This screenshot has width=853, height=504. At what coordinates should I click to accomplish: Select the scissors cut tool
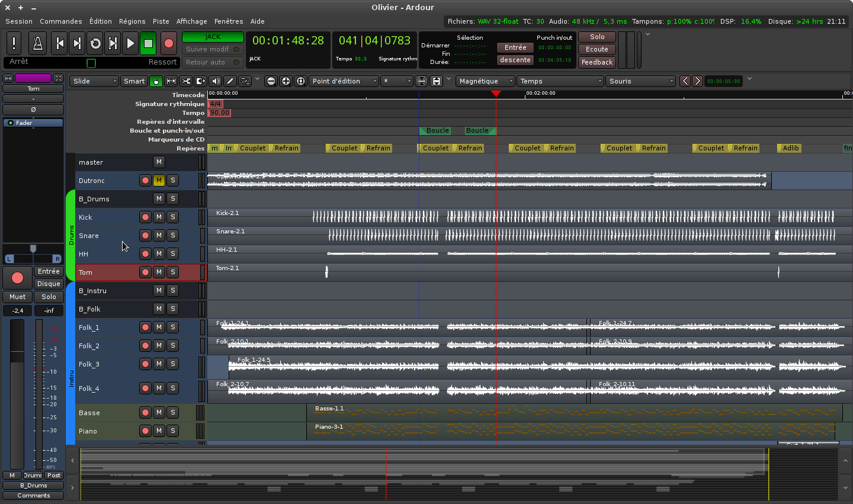click(x=186, y=81)
